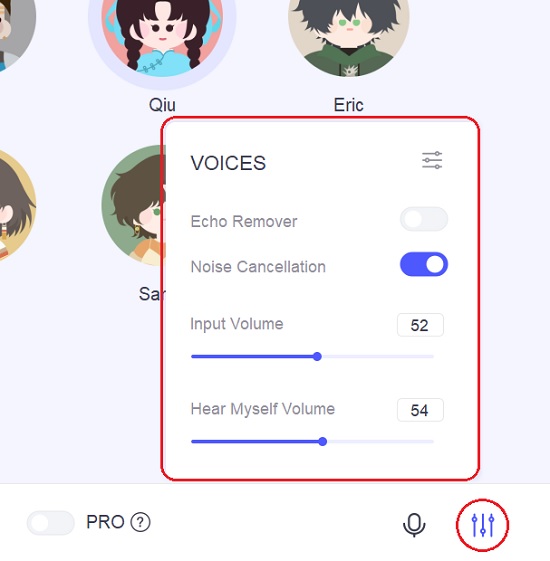
Task: Click the PRO label text
Action: [x=105, y=522]
